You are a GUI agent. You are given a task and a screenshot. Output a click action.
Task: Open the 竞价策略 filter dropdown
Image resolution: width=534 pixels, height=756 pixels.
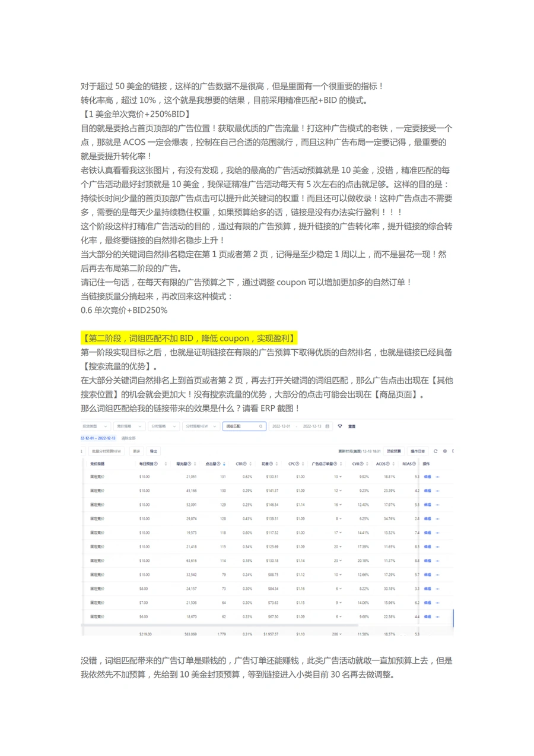(129, 426)
